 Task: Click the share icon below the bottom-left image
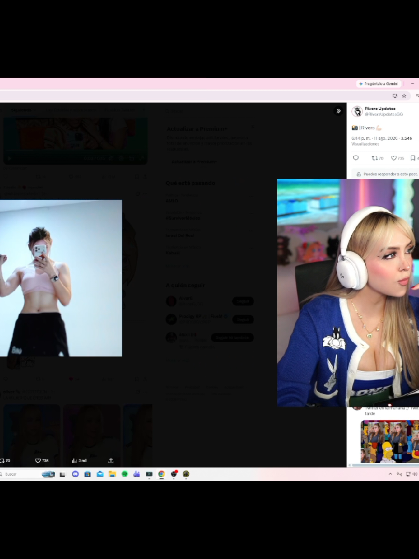[111, 461]
